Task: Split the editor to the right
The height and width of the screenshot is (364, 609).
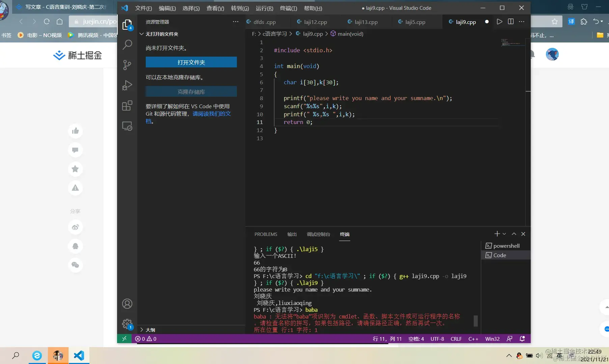Action: pyautogui.click(x=511, y=22)
